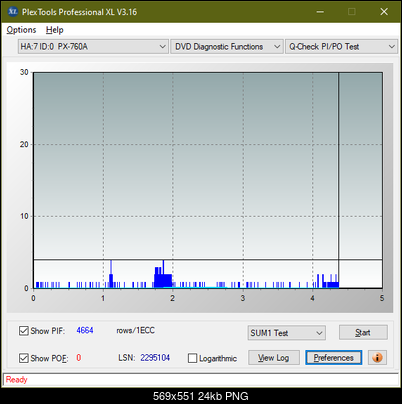Viewport: 402px width, 404px height.
Task: Click the PI/PO error graph area
Action: 208,180
